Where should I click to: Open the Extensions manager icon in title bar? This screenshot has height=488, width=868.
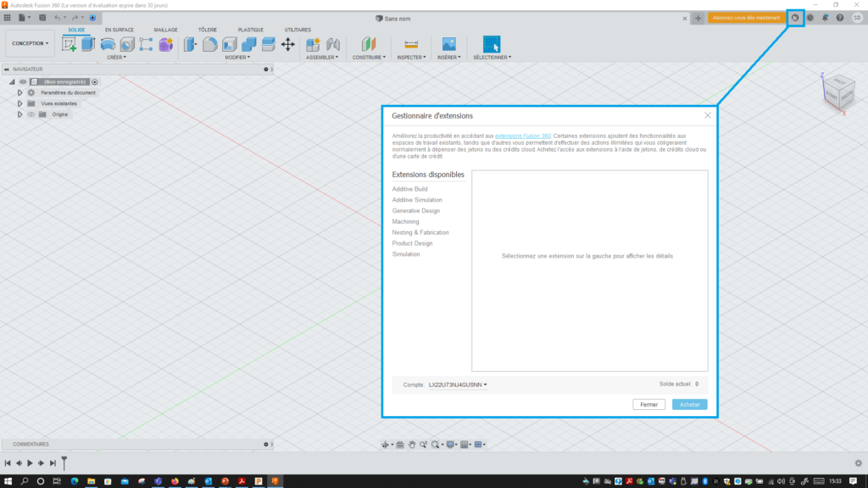coord(795,18)
